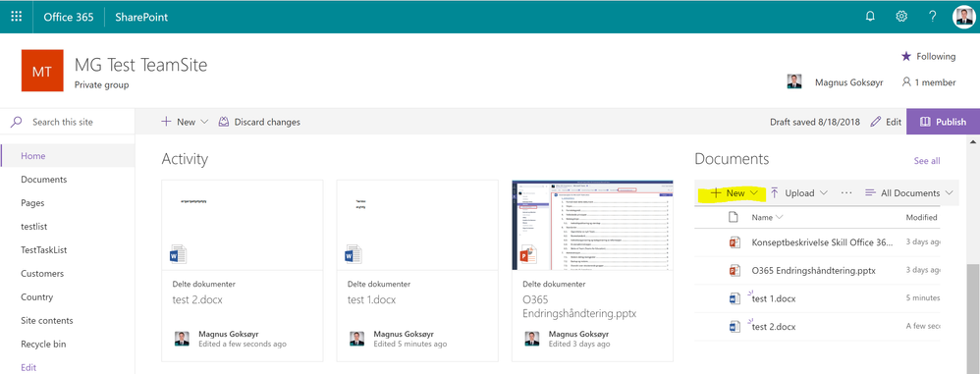Open test 1.docx in Documents list
The width and height of the screenshot is (980, 374).
(774, 298)
